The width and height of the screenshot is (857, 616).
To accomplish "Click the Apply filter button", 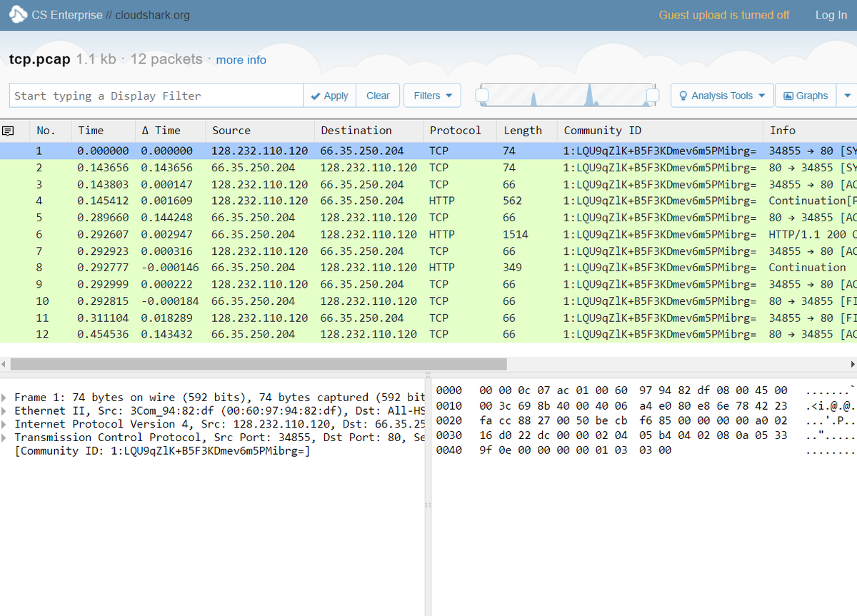I will click(x=329, y=96).
